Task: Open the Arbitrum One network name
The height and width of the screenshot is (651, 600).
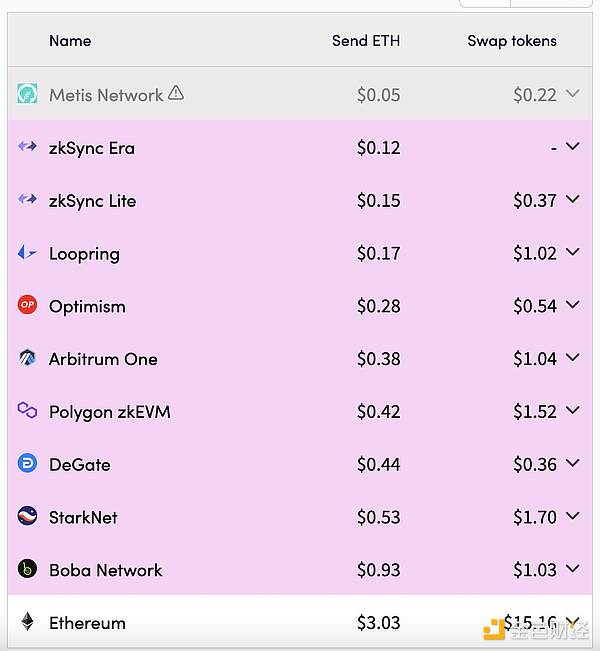Action: [x=103, y=359]
